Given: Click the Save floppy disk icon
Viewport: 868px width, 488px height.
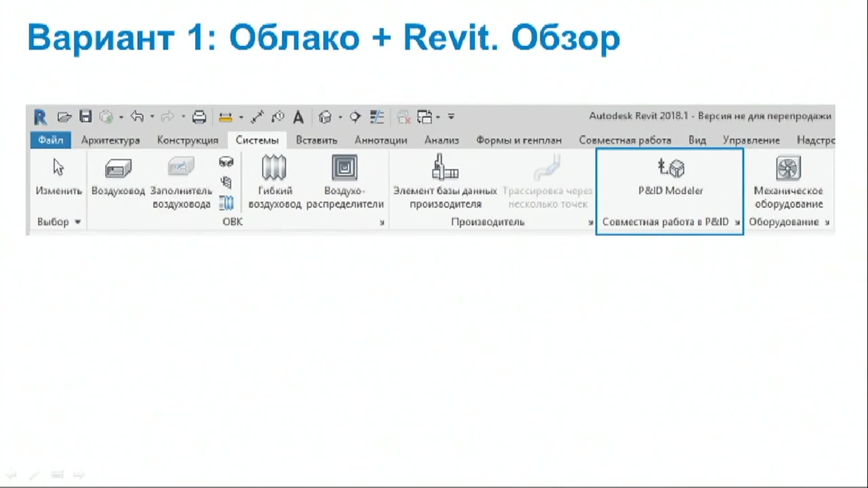Looking at the screenshot, I should (x=85, y=117).
